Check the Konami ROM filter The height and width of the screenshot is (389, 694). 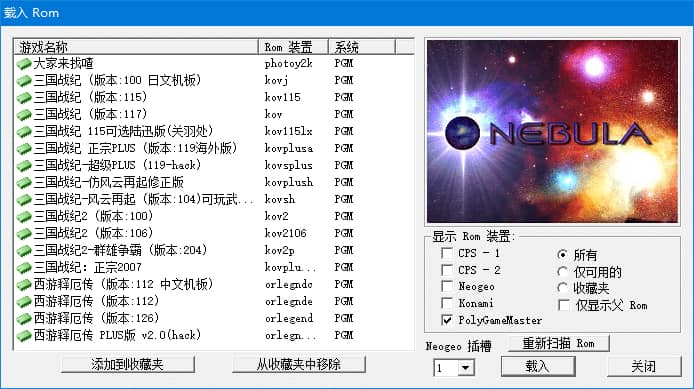point(447,303)
